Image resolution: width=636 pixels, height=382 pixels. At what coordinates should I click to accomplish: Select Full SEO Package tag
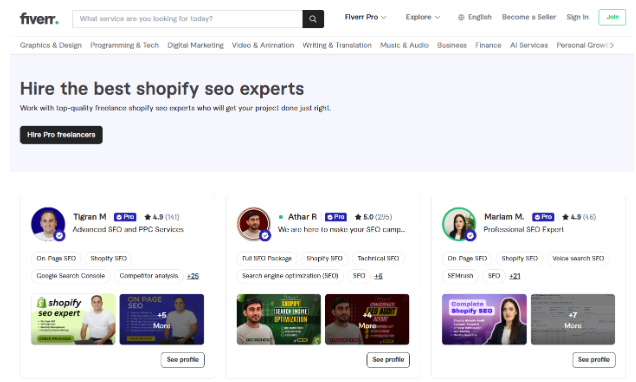coord(267,258)
